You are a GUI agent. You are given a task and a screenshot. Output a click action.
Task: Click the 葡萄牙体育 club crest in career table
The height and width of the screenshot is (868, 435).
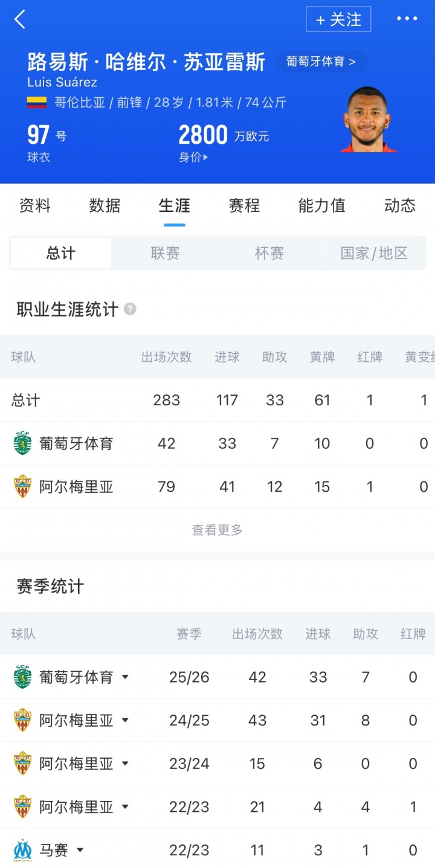[x=23, y=443]
